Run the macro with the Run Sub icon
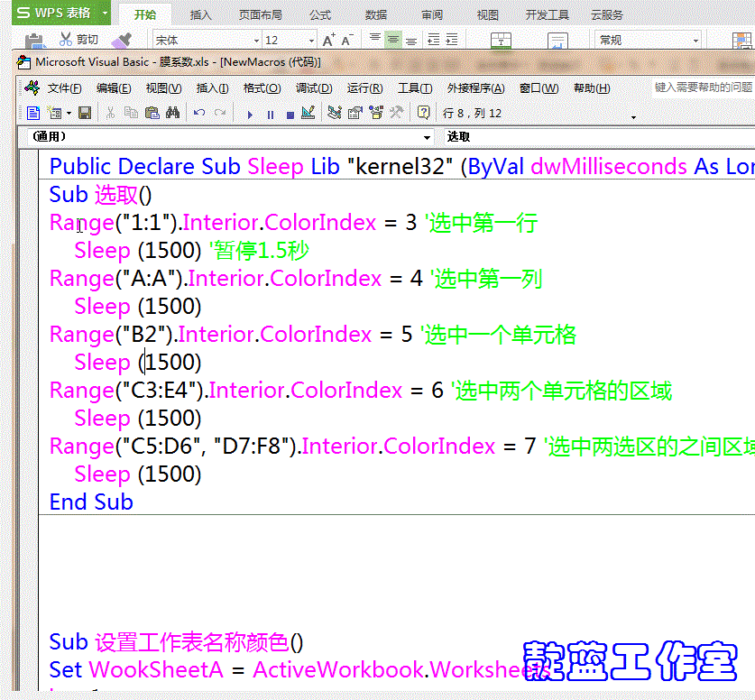The width and height of the screenshot is (755, 700). [250, 112]
